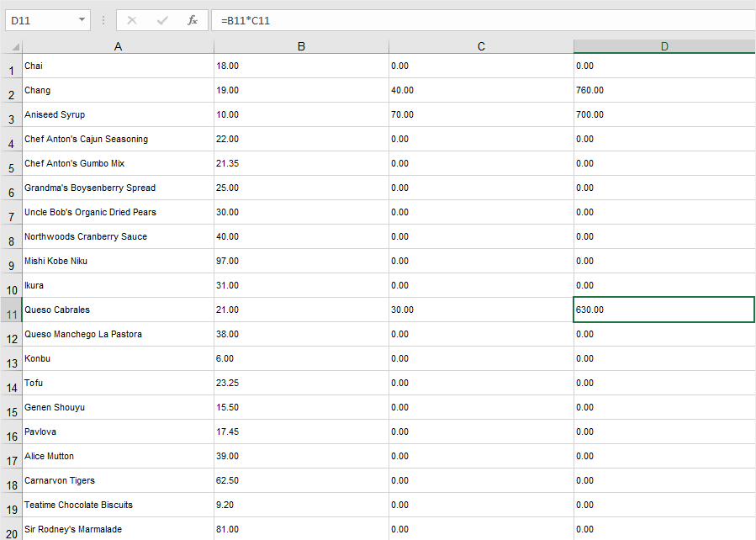Click the Name Box showing D11
756x540 pixels.
42,20
